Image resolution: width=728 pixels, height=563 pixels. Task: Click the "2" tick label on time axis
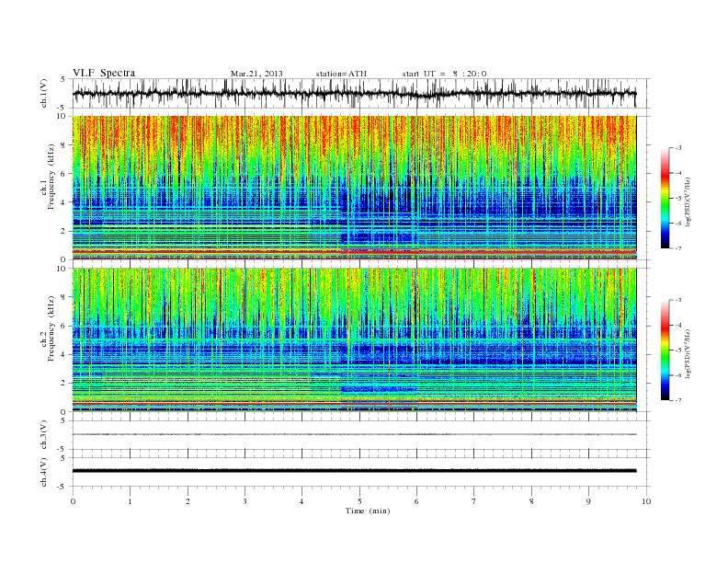tap(188, 501)
